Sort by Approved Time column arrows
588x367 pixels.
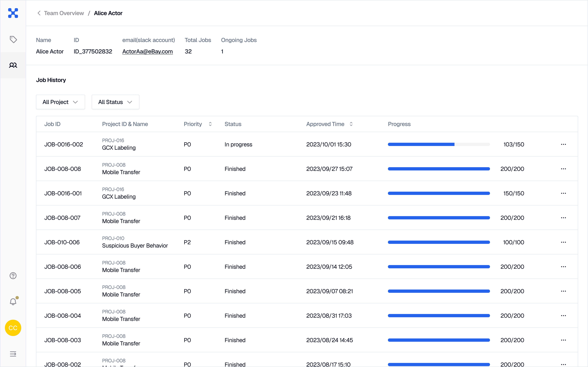point(351,124)
